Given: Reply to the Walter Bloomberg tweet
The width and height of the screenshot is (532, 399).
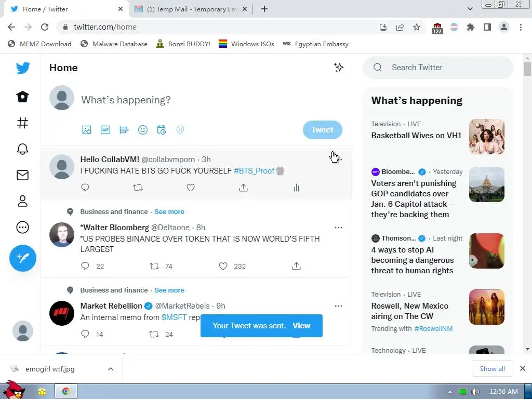Looking at the screenshot, I should [85, 266].
